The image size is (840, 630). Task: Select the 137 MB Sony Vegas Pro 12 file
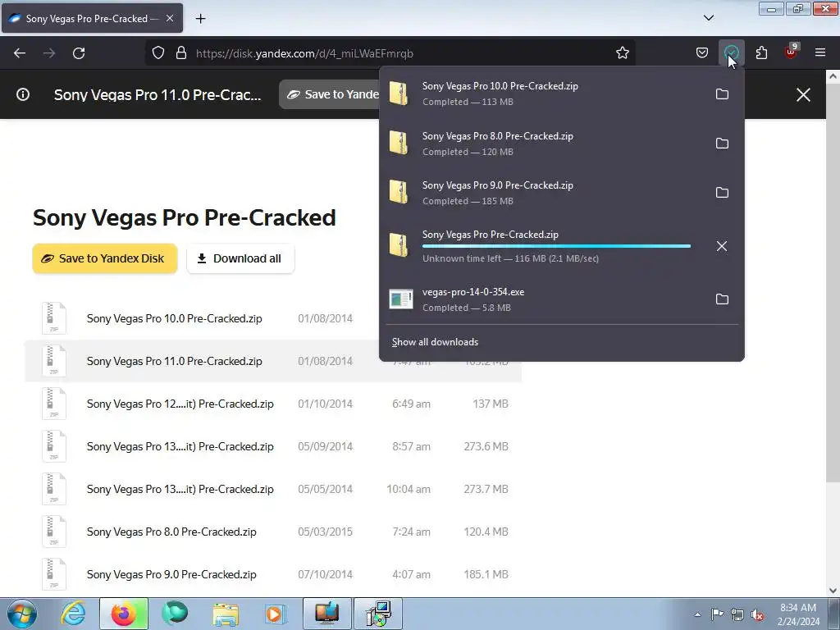click(273, 404)
